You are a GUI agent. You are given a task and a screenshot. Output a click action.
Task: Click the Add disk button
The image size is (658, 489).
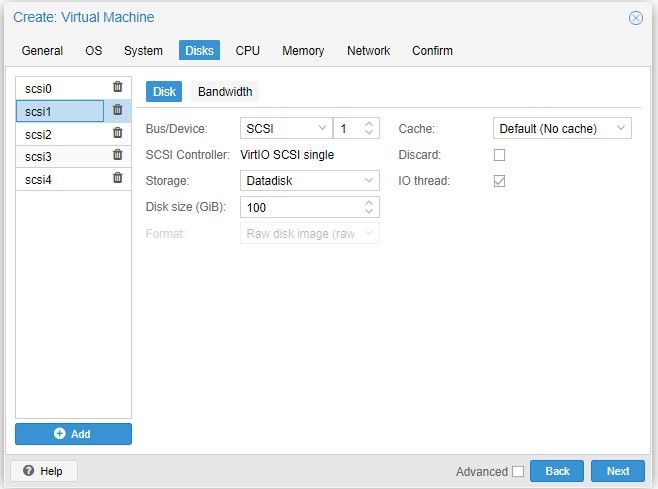coord(73,434)
